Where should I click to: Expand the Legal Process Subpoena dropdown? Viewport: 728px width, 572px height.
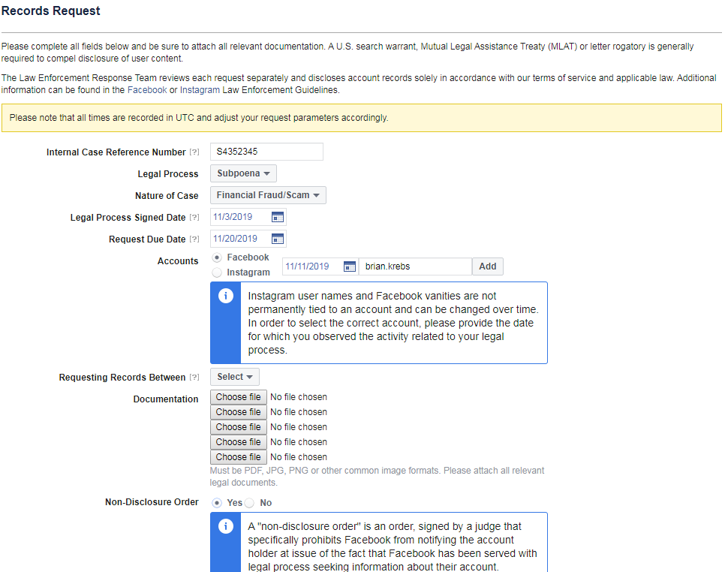pos(243,173)
